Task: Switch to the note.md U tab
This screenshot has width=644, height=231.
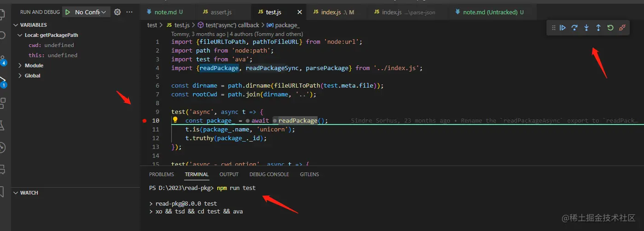Action: click(168, 12)
